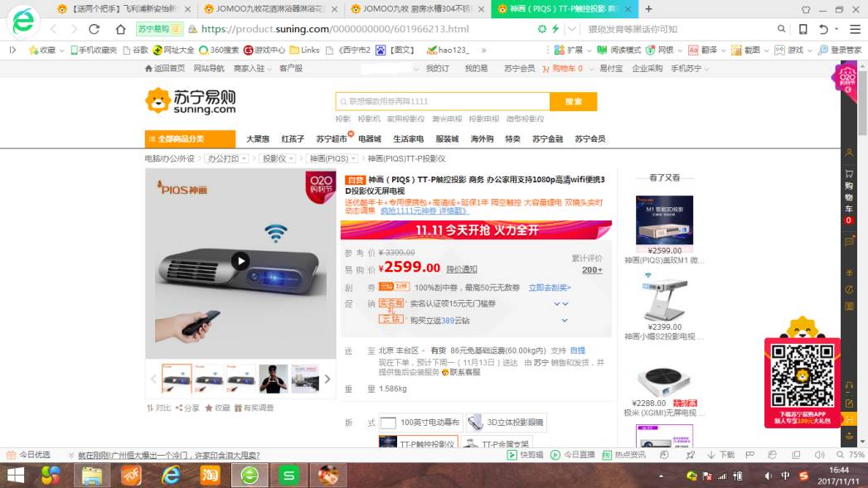Focus the Suning search input
Screen dimensions: 868x488
pos(443,101)
